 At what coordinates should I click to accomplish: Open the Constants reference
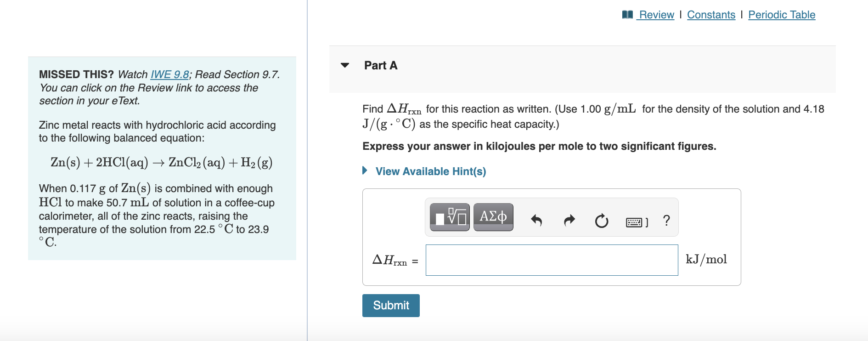pyautogui.click(x=711, y=14)
